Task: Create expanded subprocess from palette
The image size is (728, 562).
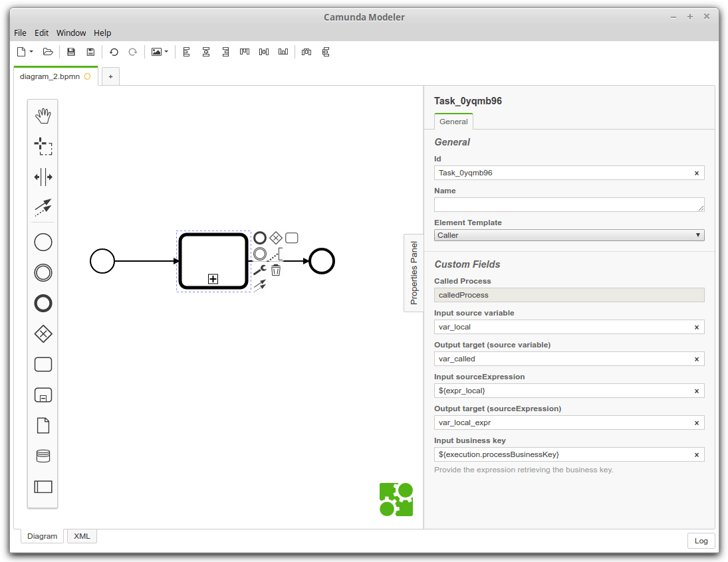Action: click(43, 395)
